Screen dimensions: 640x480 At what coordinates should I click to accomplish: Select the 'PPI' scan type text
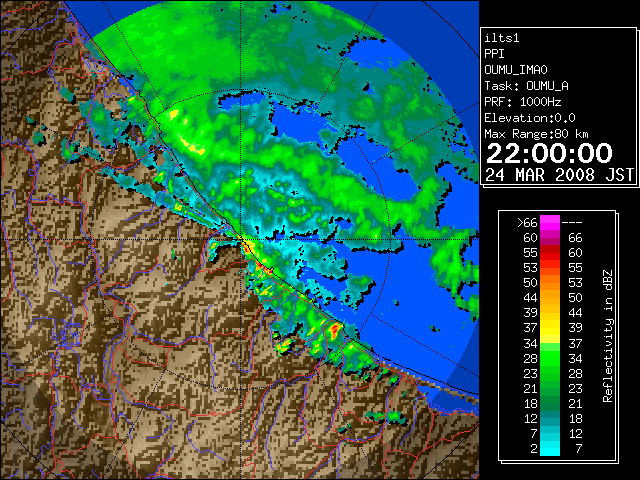coord(494,54)
